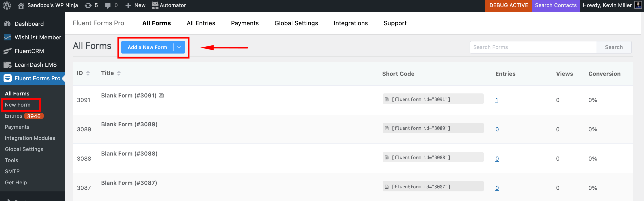Viewport: 644px width, 201px height.
Task: Focus the Search Forms input field
Action: click(533, 47)
